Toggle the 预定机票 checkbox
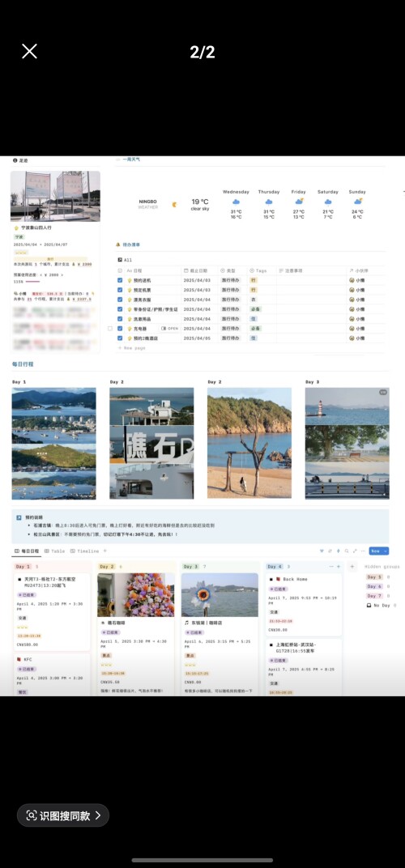 [x=120, y=290]
